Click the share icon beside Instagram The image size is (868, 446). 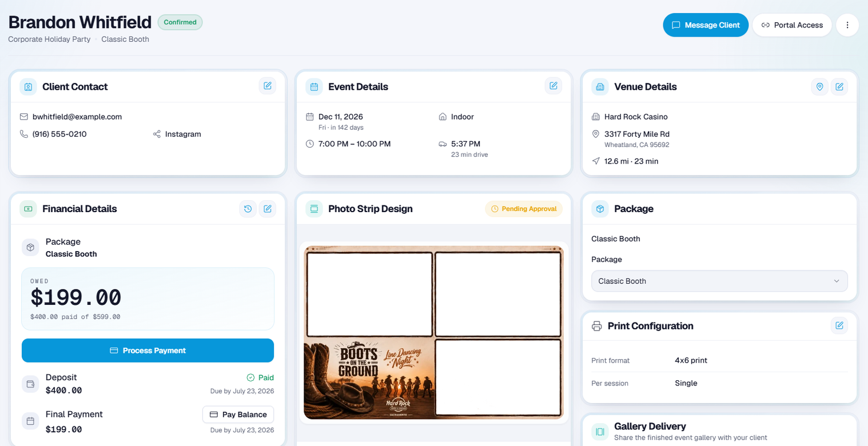click(x=157, y=134)
